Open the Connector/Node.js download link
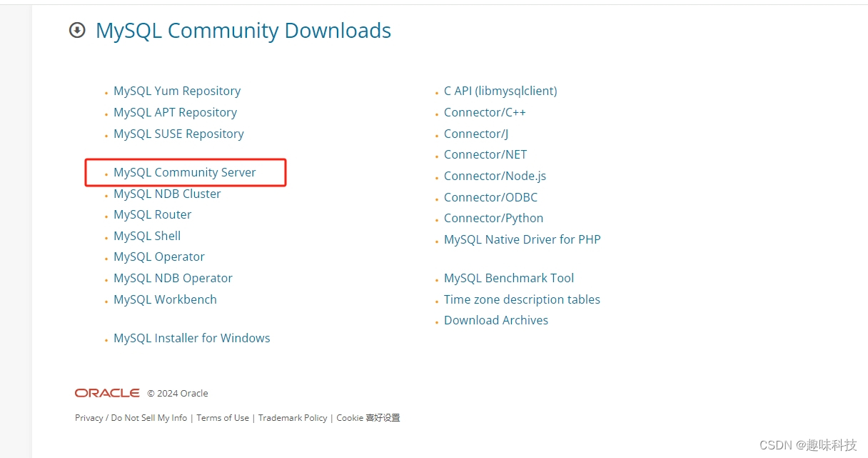Image resolution: width=868 pixels, height=458 pixels. (495, 176)
